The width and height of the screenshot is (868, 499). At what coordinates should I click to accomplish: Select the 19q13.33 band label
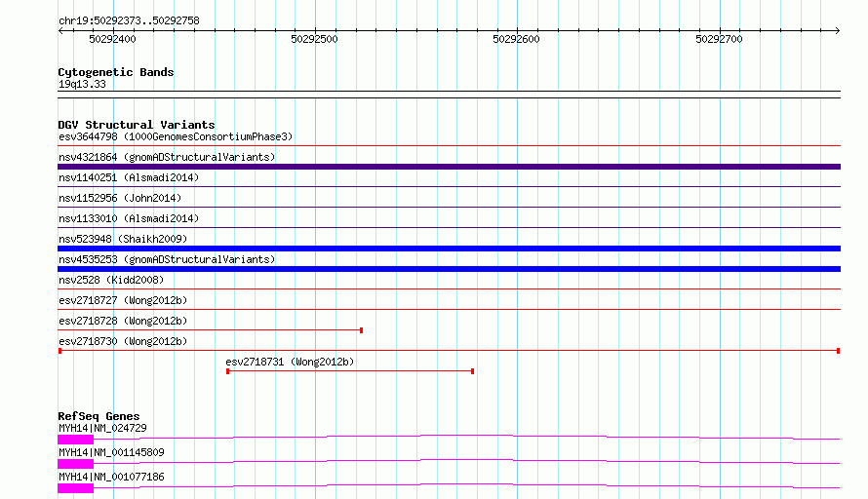coord(82,84)
